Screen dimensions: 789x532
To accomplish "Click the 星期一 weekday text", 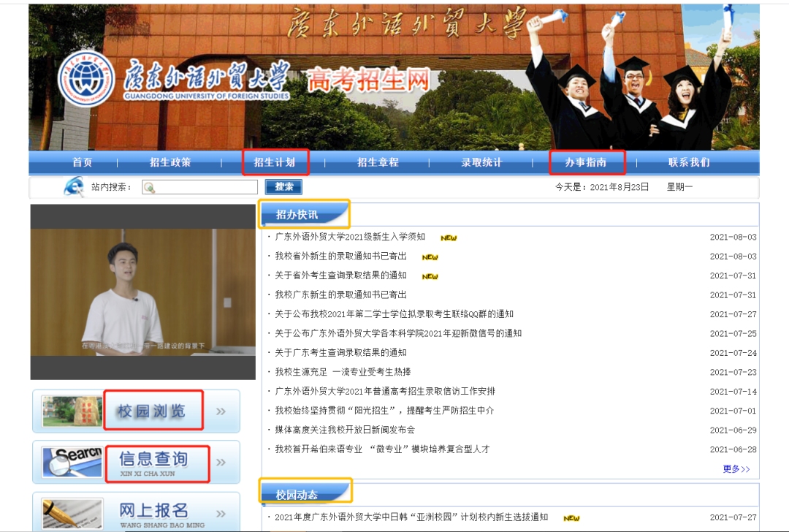I will pyautogui.click(x=680, y=187).
